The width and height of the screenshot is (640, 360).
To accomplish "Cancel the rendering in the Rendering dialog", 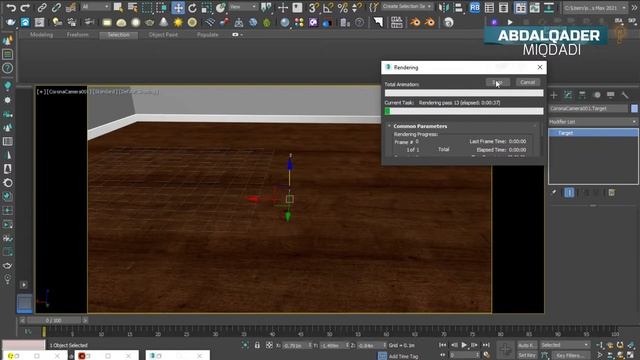I will click(x=527, y=82).
